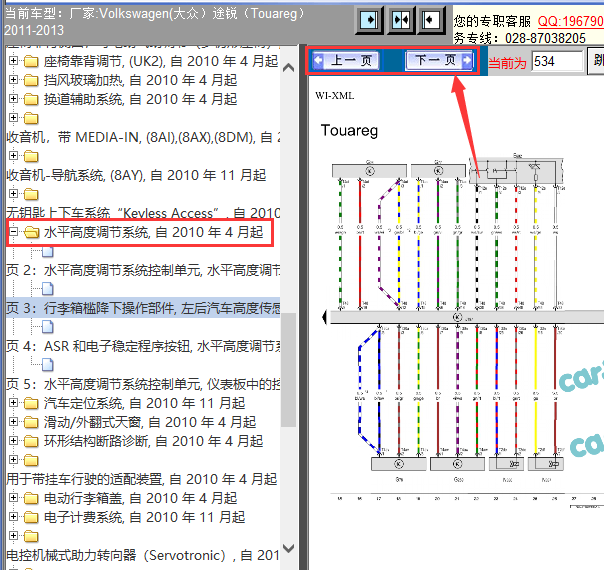This screenshot has height=570, width=604.
Task: Select the 换道辅助系统 folder icon
Action: tap(31, 99)
